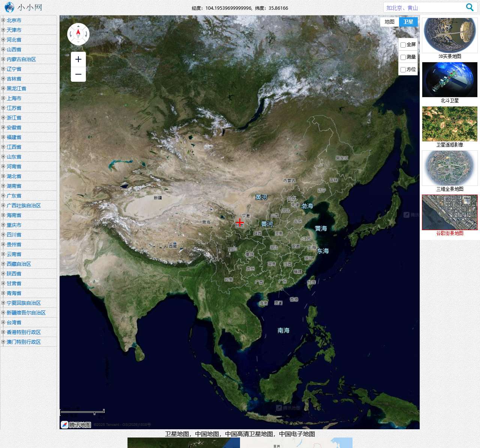Open the 3D实景地图 thumbnail
This screenshot has height=448, width=480.
[x=450, y=36]
